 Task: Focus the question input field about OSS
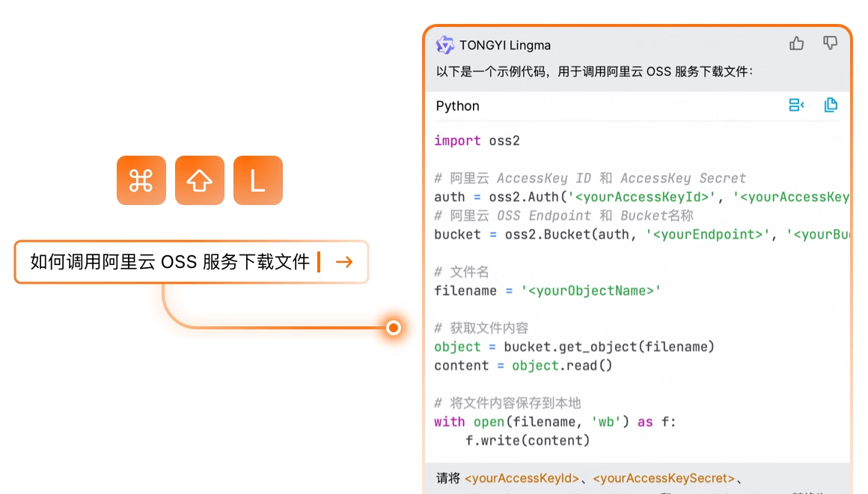(192, 262)
